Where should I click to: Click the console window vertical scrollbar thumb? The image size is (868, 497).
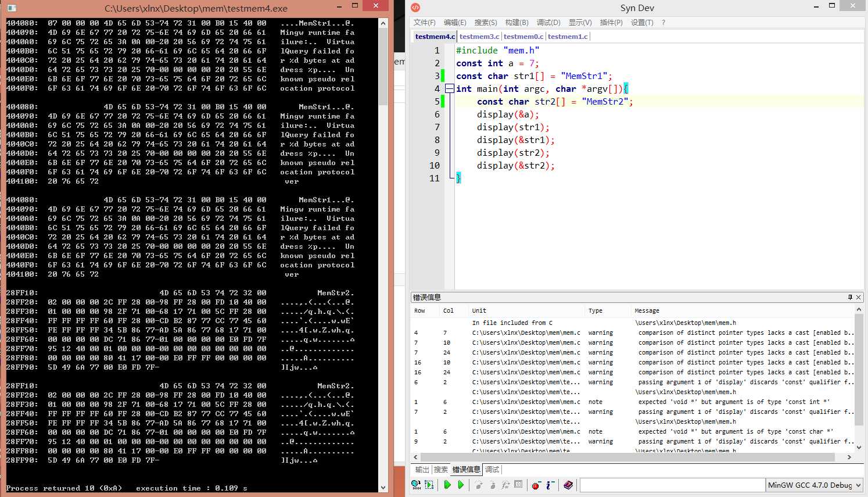[383, 67]
